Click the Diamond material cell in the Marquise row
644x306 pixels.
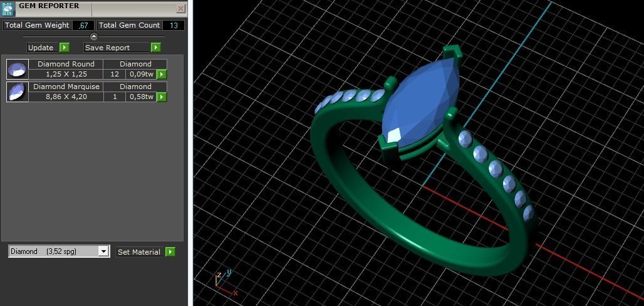(x=135, y=87)
